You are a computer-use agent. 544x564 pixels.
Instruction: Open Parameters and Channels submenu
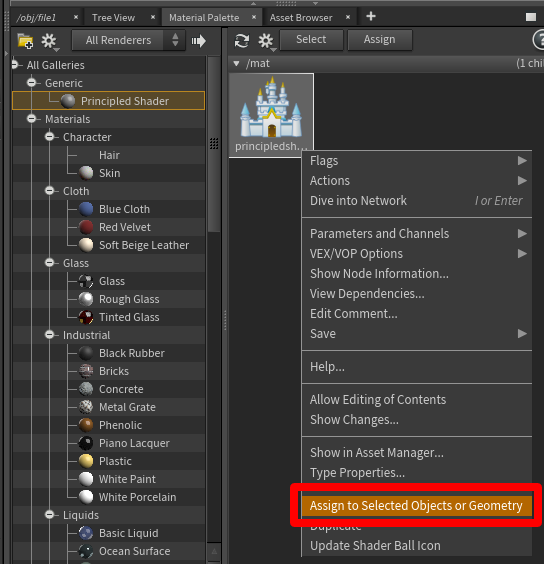click(417, 234)
